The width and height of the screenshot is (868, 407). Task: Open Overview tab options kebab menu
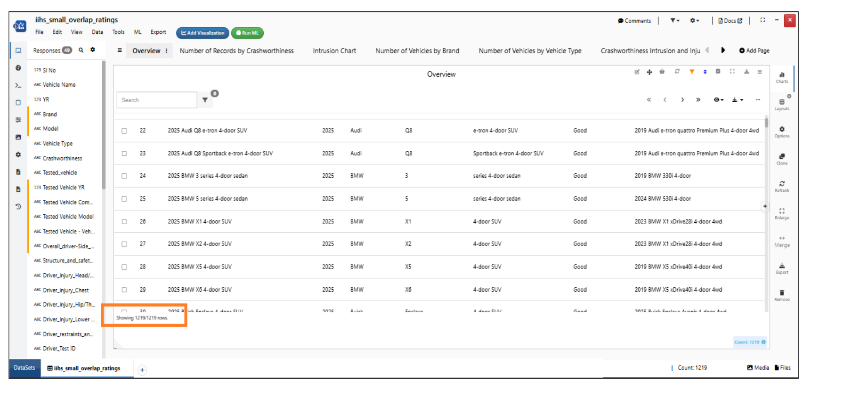click(166, 51)
